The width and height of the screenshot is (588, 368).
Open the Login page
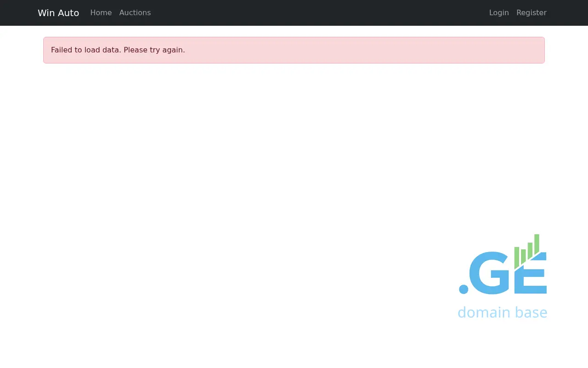tap(499, 13)
